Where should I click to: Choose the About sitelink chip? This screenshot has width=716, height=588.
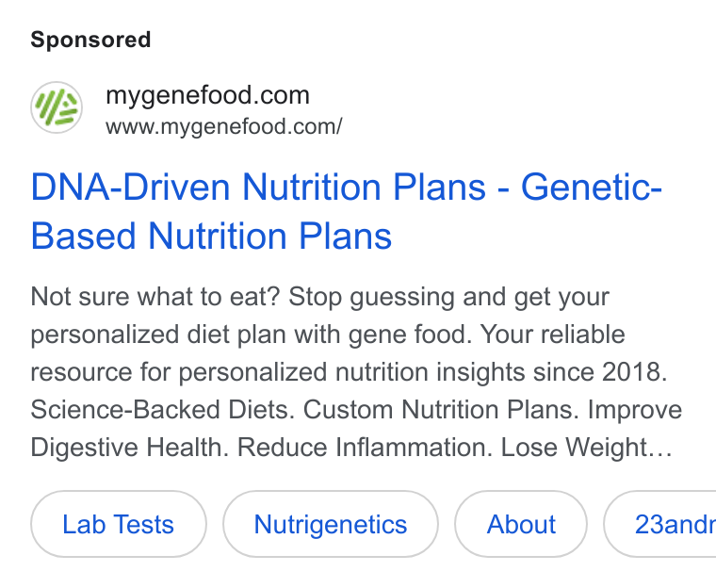[x=521, y=524]
